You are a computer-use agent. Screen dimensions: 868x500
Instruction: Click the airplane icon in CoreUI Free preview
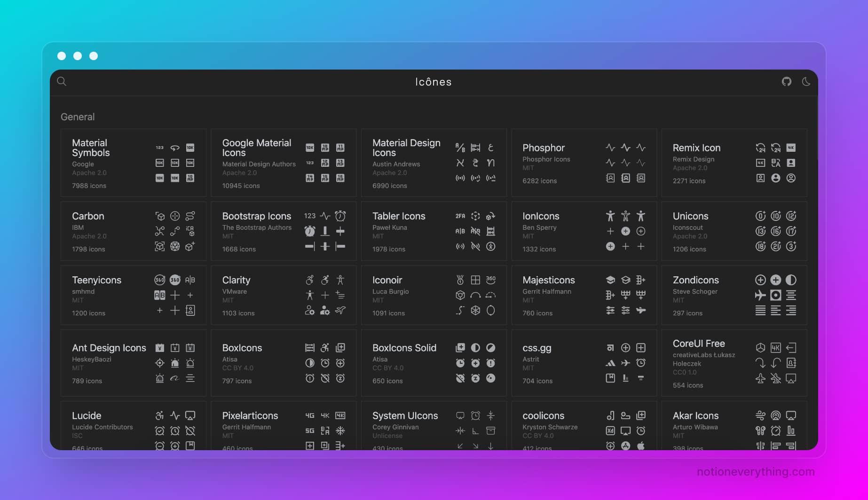click(760, 378)
